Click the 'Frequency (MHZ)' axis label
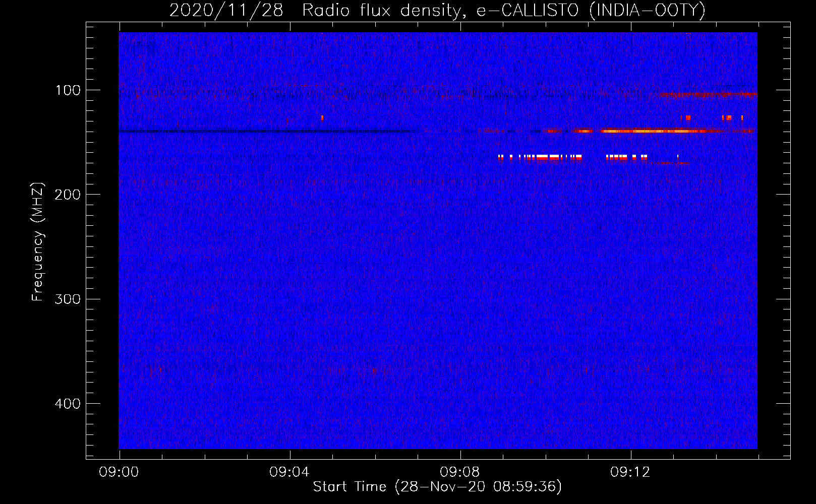816x504 pixels. [x=38, y=241]
